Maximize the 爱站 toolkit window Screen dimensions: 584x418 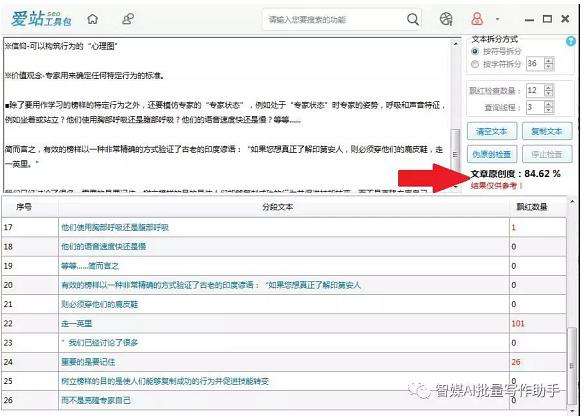(547, 19)
